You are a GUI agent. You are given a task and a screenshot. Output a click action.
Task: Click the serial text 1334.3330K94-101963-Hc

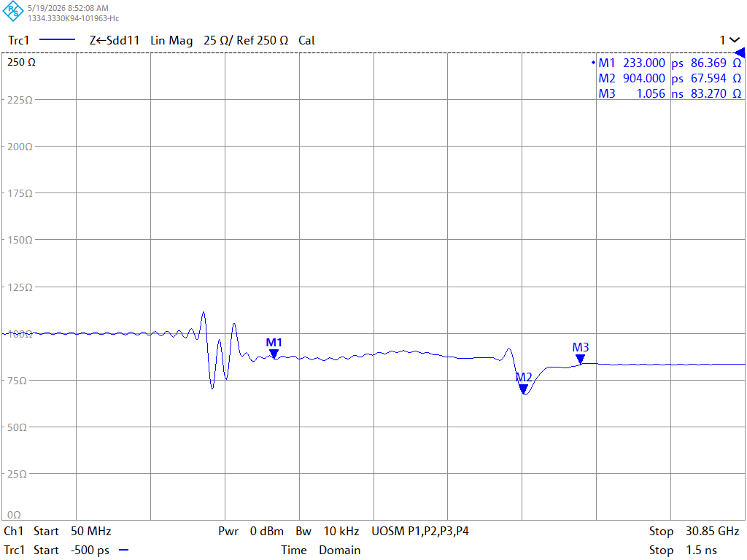click(x=74, y=18)
